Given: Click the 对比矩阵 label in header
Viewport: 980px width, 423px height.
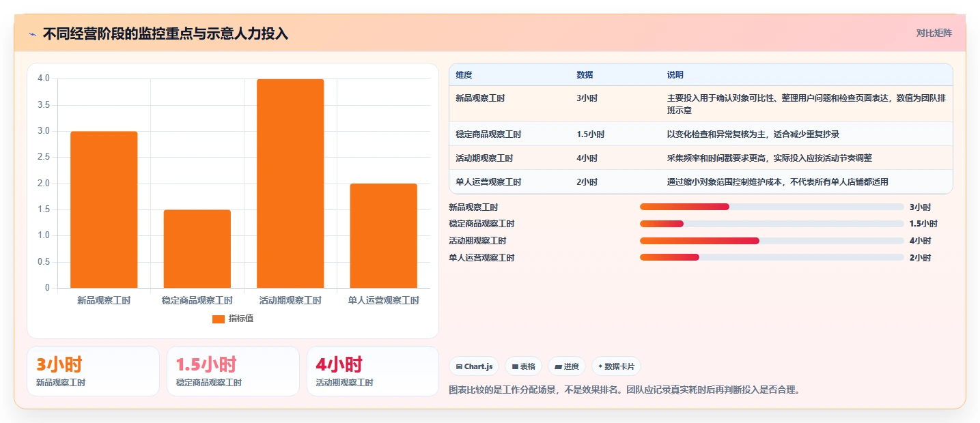Looking at the screenshot, I should tap(934, 33).
